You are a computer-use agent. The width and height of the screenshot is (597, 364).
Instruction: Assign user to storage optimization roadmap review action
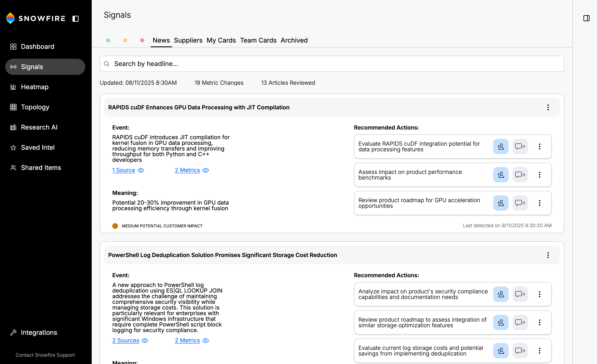point(501,322)
